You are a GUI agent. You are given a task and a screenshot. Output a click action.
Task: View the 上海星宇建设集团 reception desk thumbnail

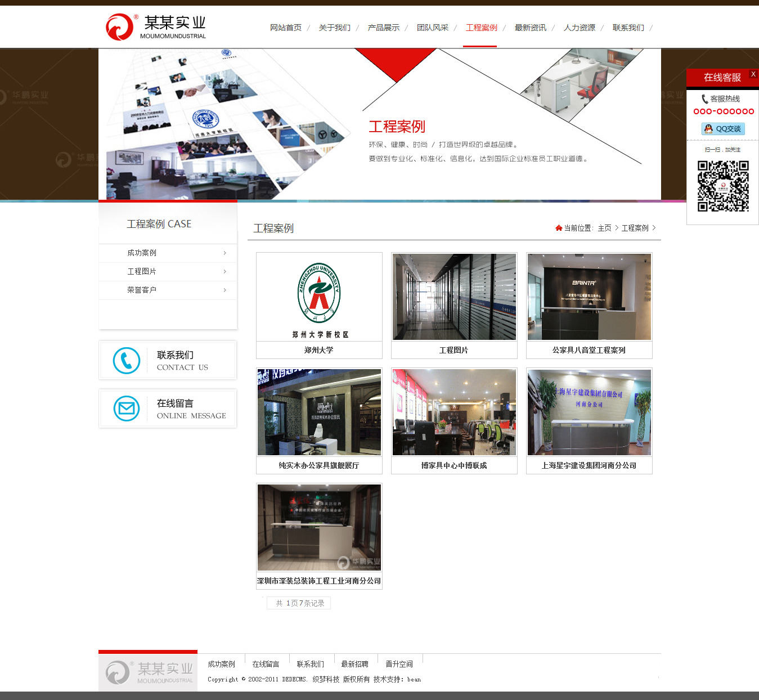pos(589,412)
